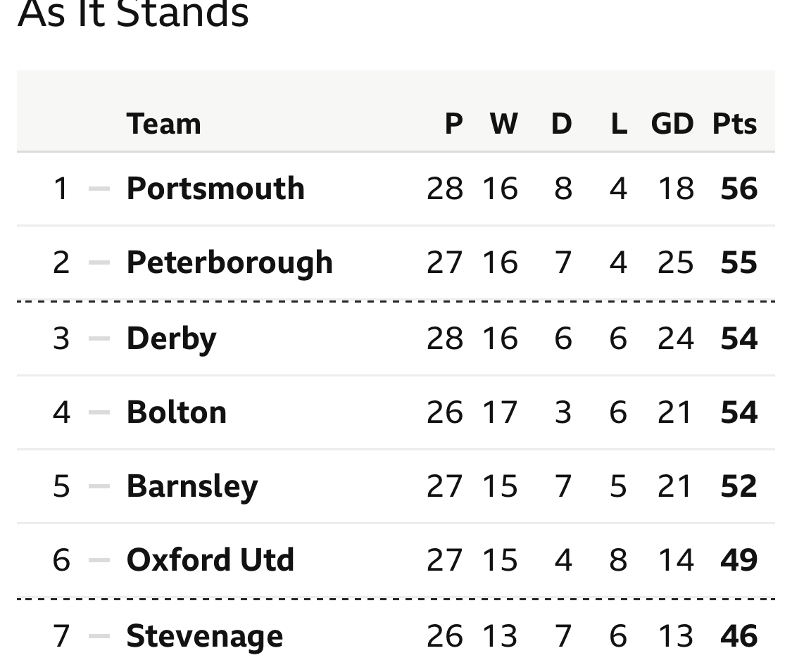
Task: Click Portsmouth's no-movement dash icon
Action: [99, 189]
